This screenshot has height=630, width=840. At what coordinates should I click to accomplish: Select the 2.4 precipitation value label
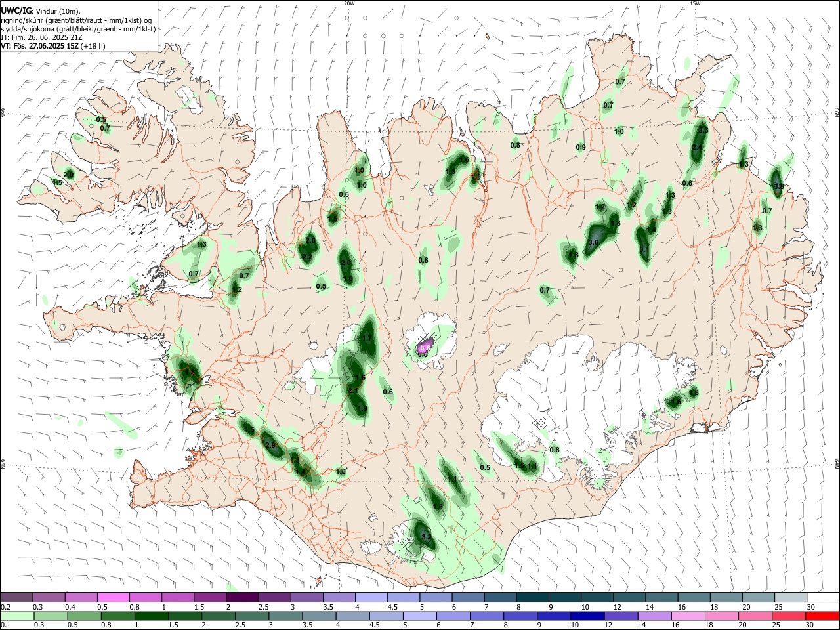pos(697,148)
